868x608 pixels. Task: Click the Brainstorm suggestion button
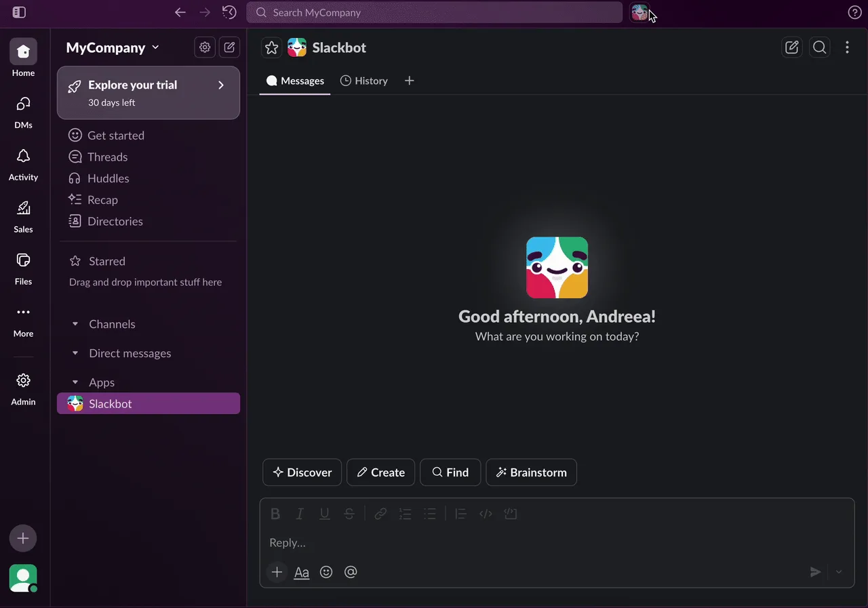531,472
